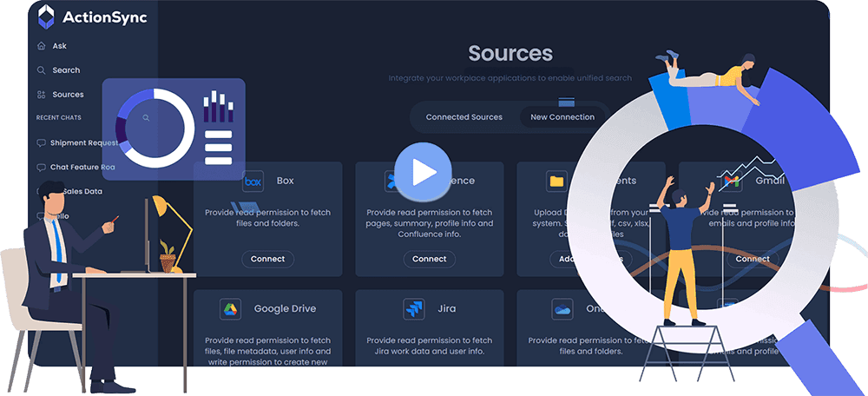Screen dimensions: 868x396
Task: Click the Box card title
Action: pos(285,181)
